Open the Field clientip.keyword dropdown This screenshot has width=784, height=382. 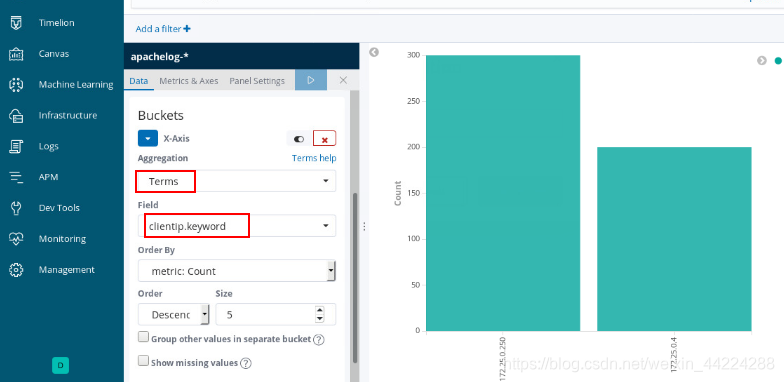click(x=237, y=226)
